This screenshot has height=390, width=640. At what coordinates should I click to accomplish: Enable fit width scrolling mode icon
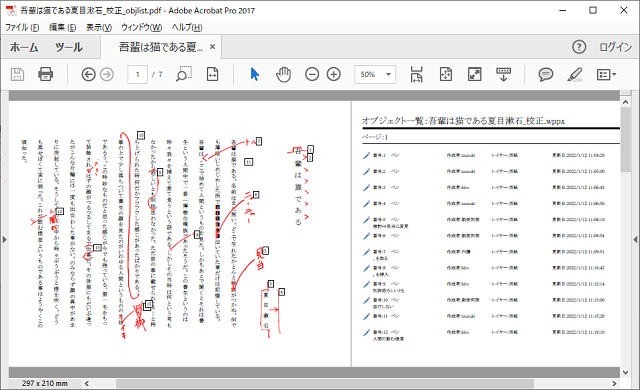(x=416, y=74)
